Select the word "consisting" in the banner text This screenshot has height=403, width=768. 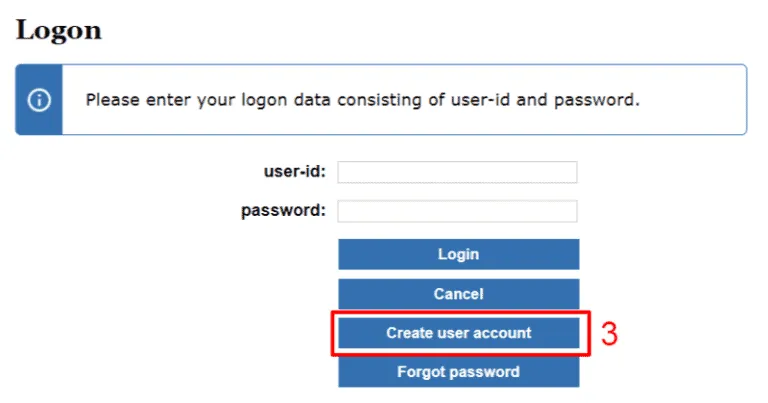tap(379, 100)
